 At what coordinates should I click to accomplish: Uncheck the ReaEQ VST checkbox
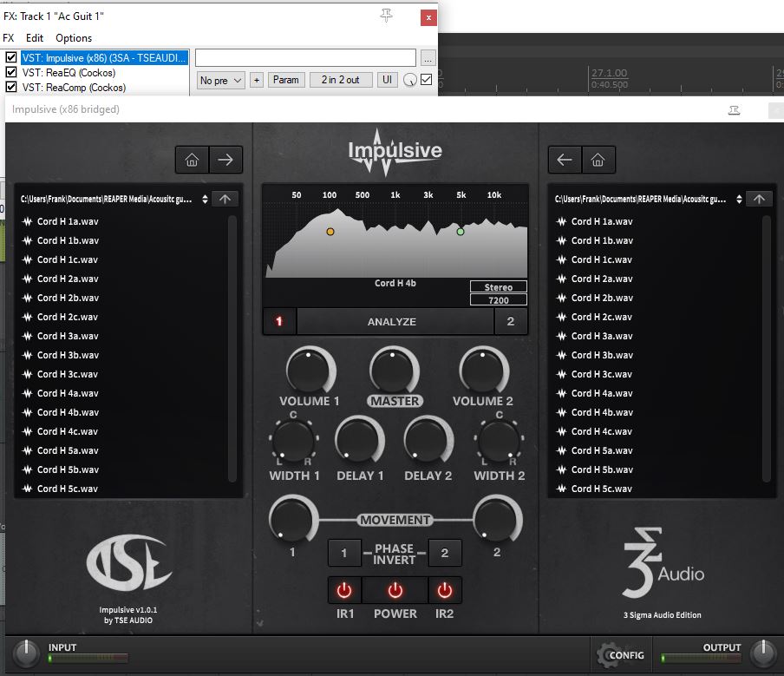click(11, 72)
